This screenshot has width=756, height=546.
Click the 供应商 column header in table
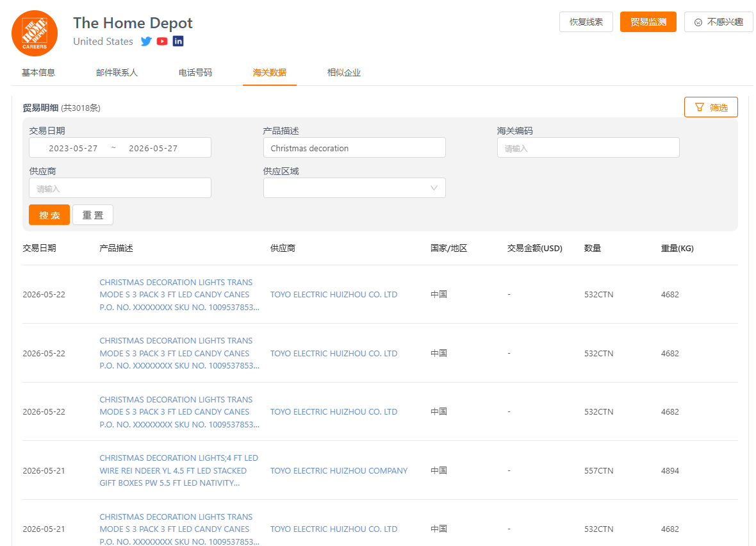coord(283,249)
